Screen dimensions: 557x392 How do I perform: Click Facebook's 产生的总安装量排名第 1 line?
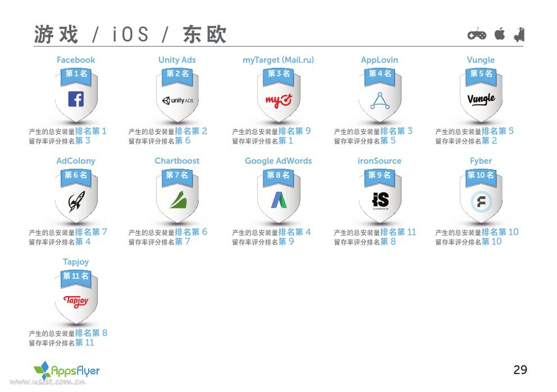tap(67, 131)
